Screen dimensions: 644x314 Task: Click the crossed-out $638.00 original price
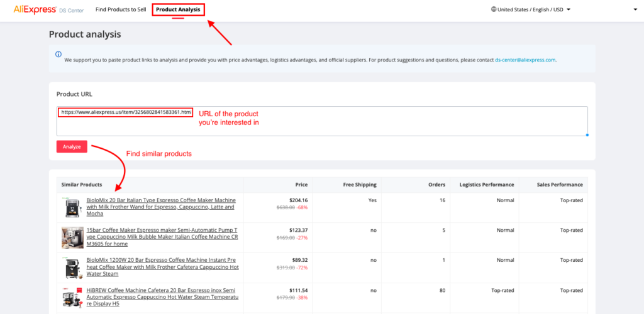[x=286, y=207]
